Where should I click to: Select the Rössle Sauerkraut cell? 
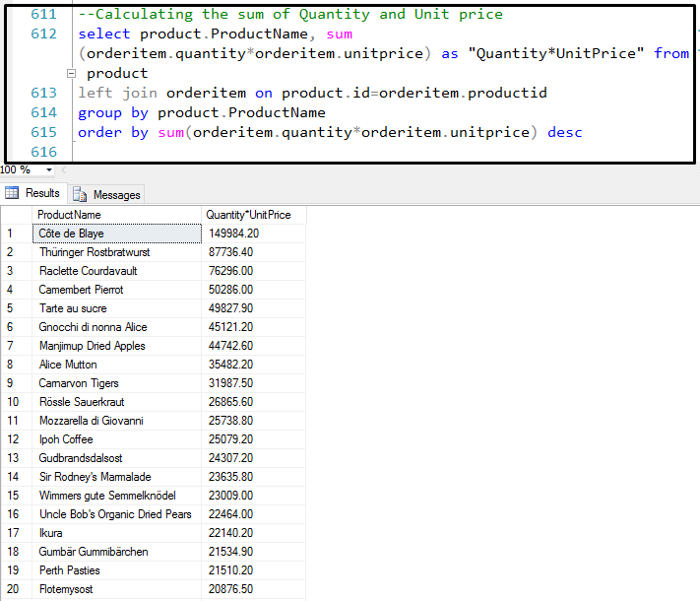pos(116,402)
